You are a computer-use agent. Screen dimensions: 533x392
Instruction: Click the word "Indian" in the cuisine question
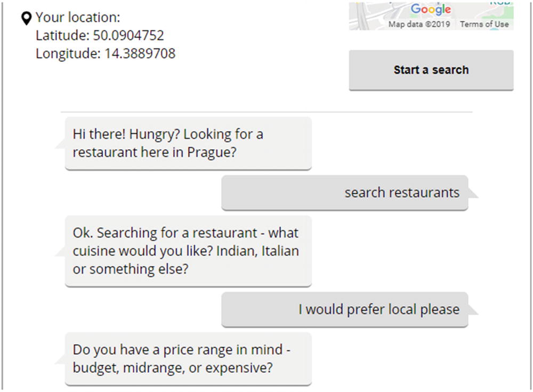(236, 251)
